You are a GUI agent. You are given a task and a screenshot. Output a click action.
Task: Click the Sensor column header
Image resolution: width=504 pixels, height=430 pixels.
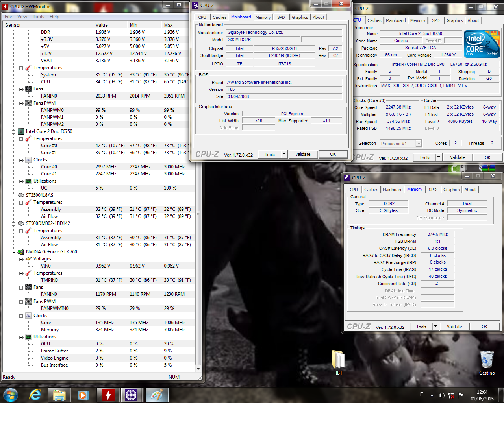click(x=47, y=25)
